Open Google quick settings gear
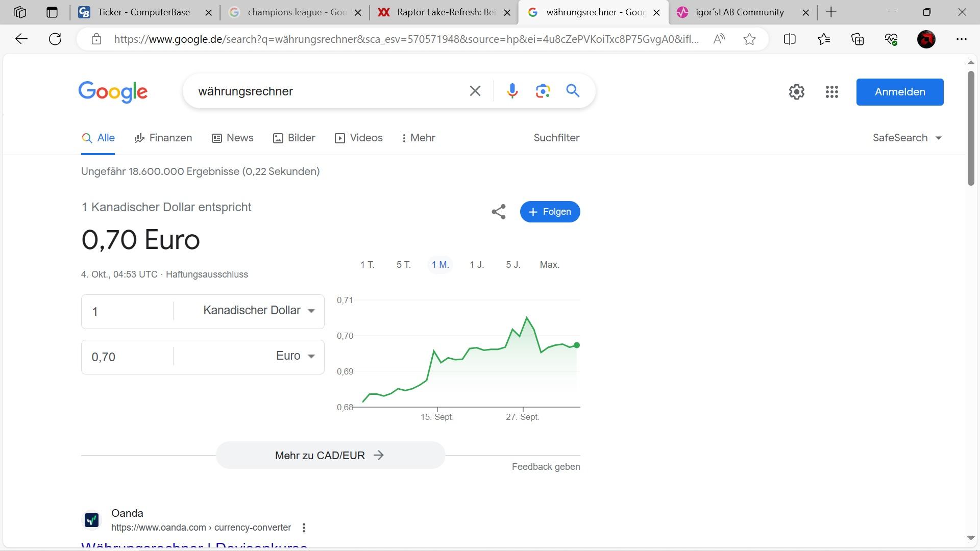980x551 pixels. 796,92
